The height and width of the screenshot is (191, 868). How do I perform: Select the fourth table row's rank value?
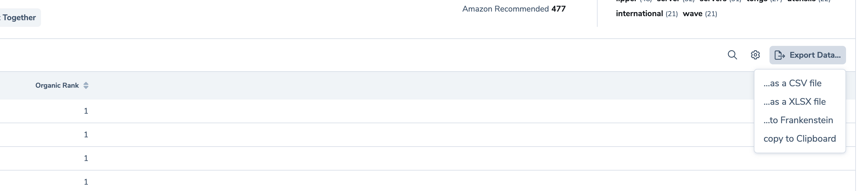(86, 182)
